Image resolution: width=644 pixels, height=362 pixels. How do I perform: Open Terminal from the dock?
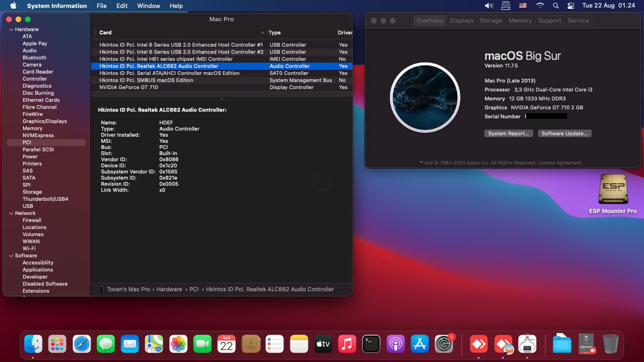click(371, 344)
